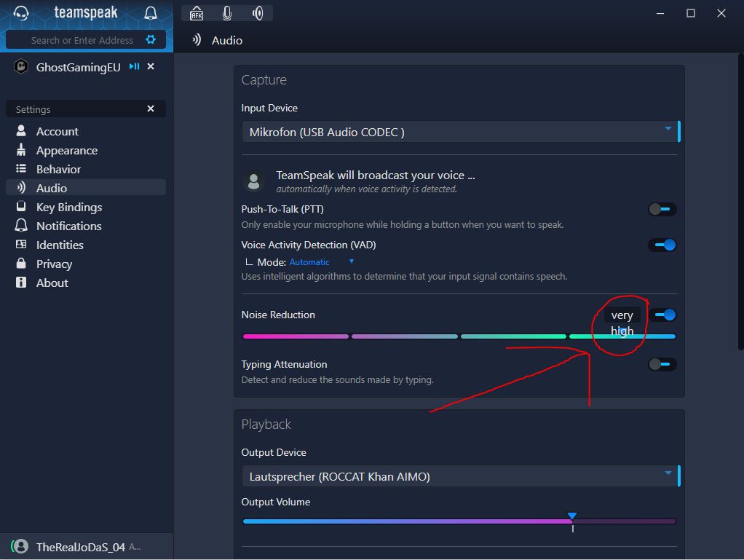Click the Appearance brush icon
The image size is (744, 560).
click(x=21, y=150)
